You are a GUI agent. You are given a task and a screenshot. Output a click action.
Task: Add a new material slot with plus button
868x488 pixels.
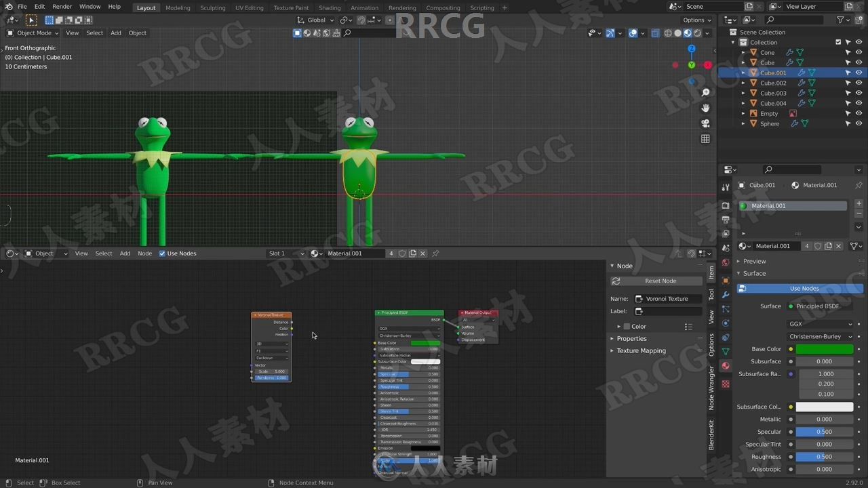click(x=859, y=203)
